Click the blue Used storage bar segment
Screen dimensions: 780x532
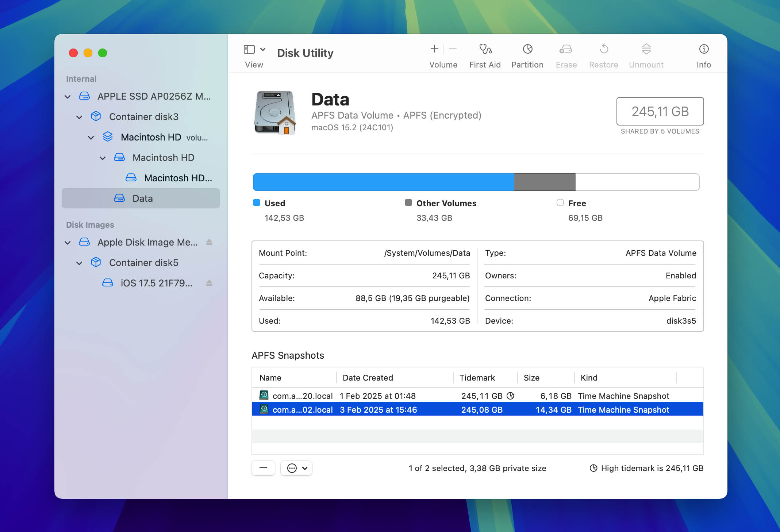383,182
